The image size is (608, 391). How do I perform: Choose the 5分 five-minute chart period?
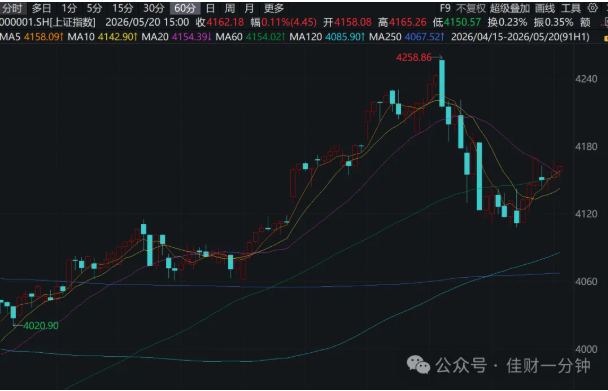point(94,8)
